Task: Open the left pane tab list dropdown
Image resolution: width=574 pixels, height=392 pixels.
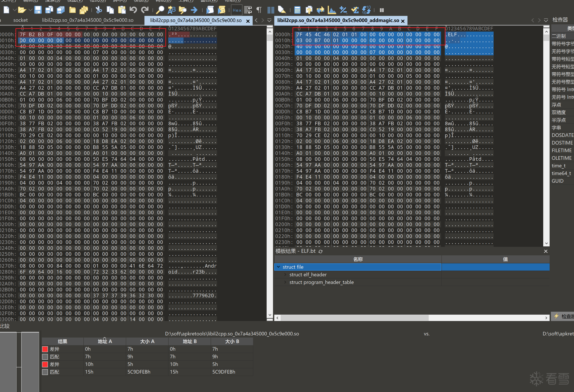Action: (x=269, y=20)
